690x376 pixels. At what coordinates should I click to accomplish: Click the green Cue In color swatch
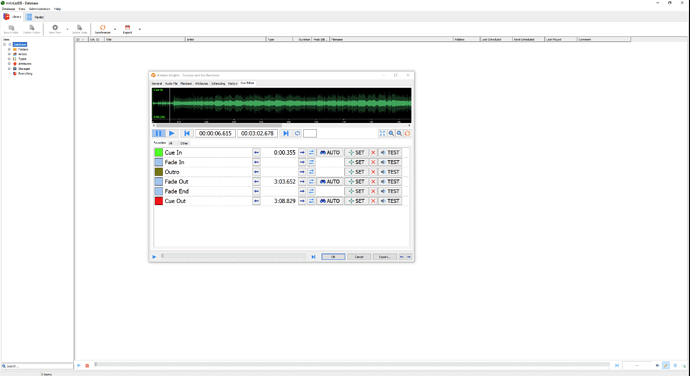pos(159,152)
